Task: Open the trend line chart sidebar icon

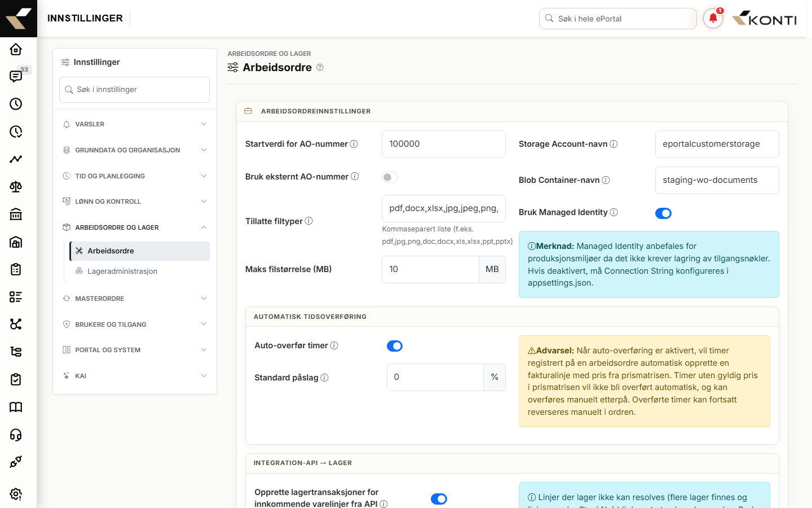Action: [x=16, y=159]
